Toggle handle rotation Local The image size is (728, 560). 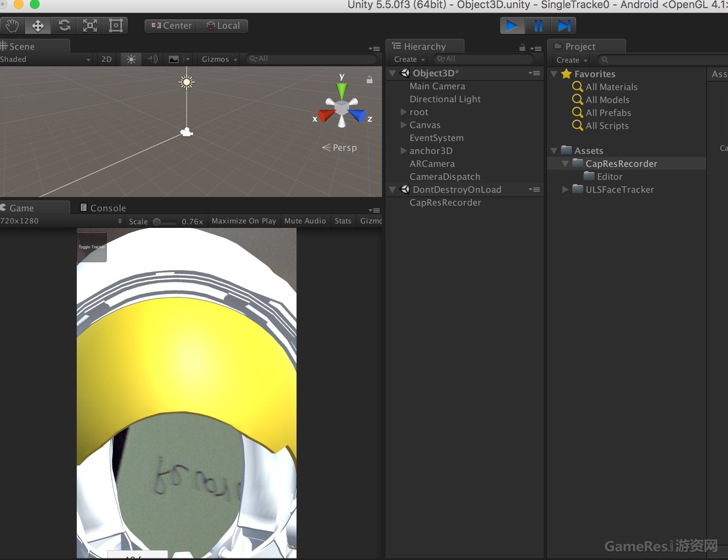tap(223, 26)
